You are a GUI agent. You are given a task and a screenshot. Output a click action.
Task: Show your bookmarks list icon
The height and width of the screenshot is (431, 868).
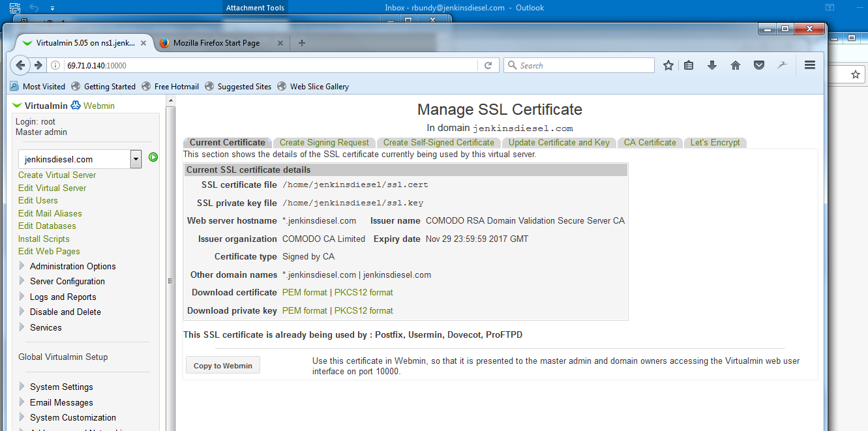pyautogui.click(x=689, y=65)
